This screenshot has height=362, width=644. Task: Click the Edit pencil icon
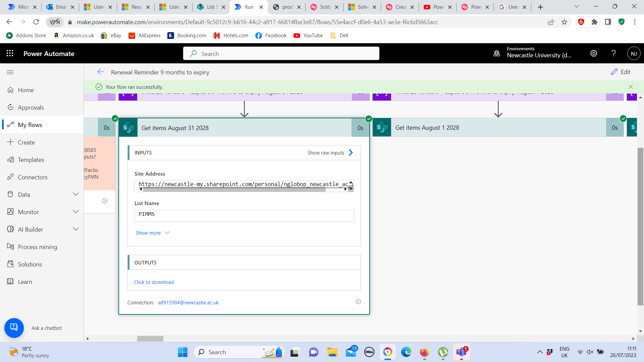pos(614,72)
